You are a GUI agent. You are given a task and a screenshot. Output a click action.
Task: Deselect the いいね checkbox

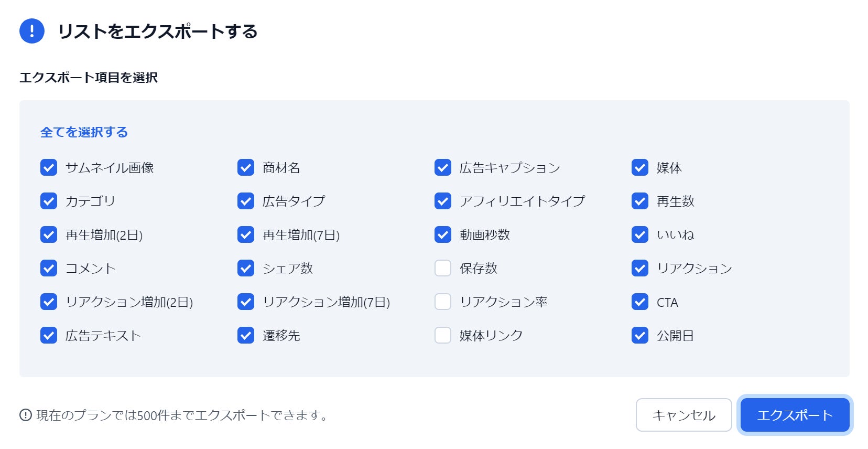tap(640, 234)
